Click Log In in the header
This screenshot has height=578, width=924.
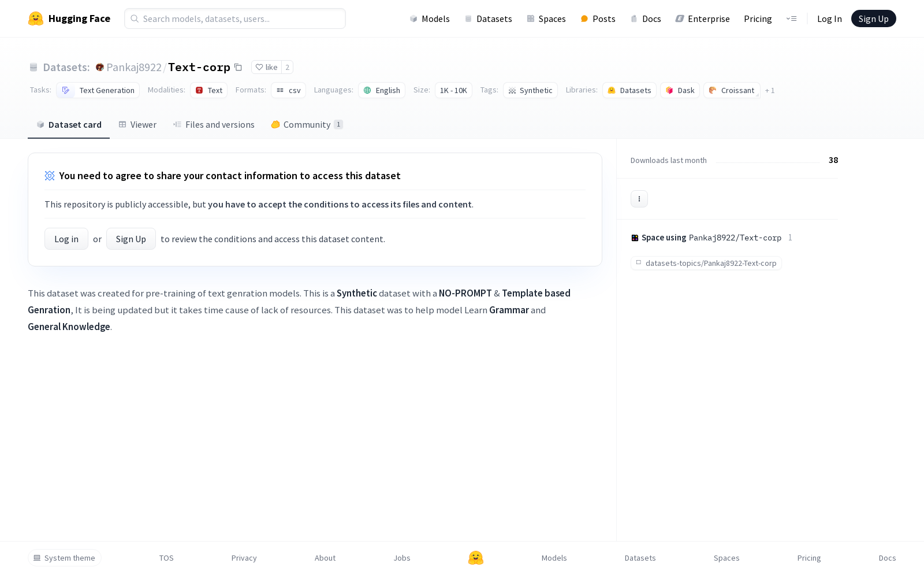pyautogui.click(x=829, y=18)
